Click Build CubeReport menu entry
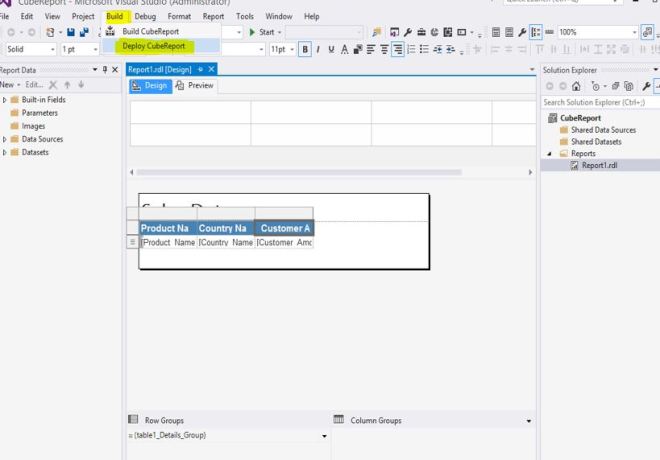 151,32
